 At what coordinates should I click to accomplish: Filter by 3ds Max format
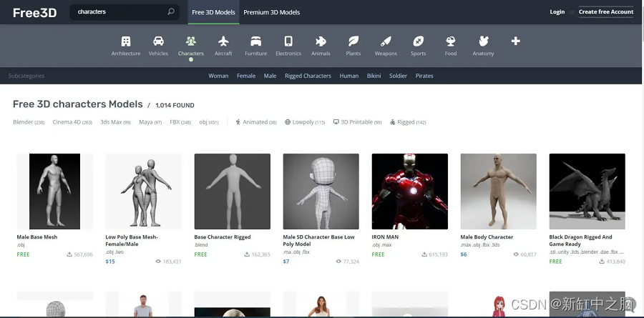click(115, 122)
